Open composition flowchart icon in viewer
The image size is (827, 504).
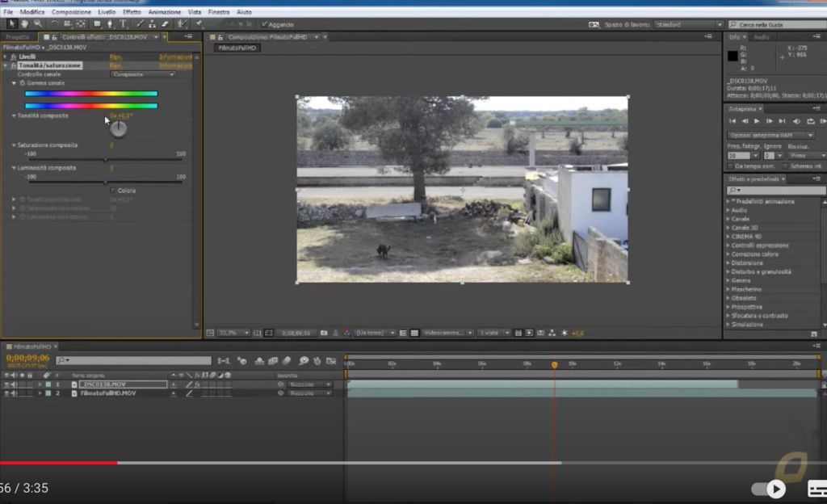[x=552, y=333]
